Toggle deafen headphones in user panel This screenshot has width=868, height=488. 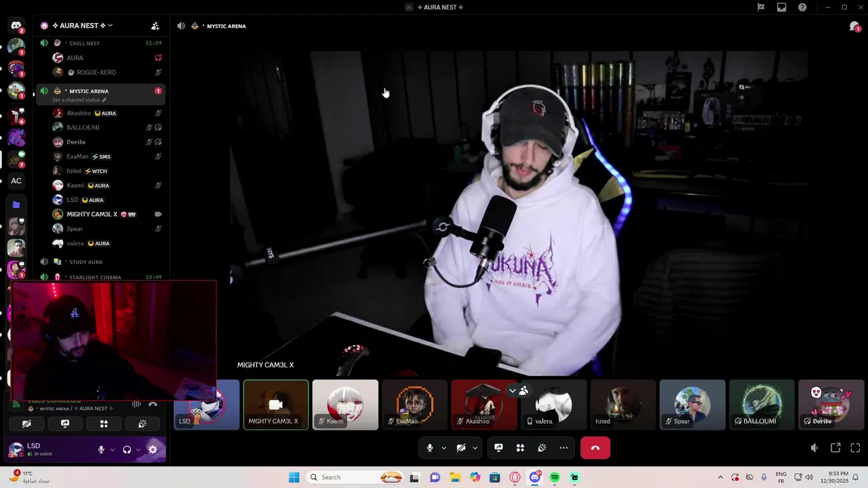pos(127,449)
